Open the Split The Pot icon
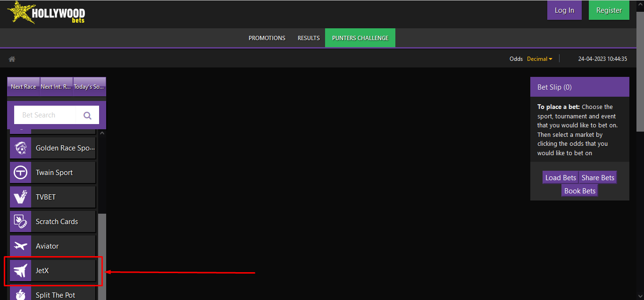 (x=20, y=293)
